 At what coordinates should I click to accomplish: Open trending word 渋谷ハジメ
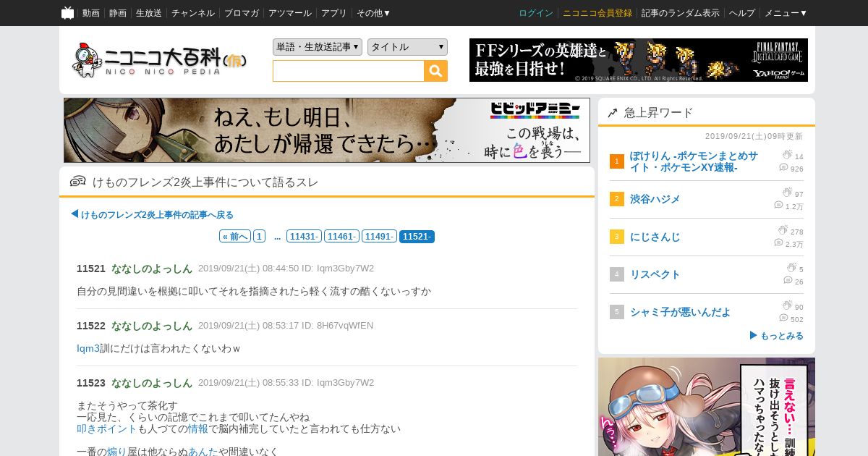click(x=655, y=199)
